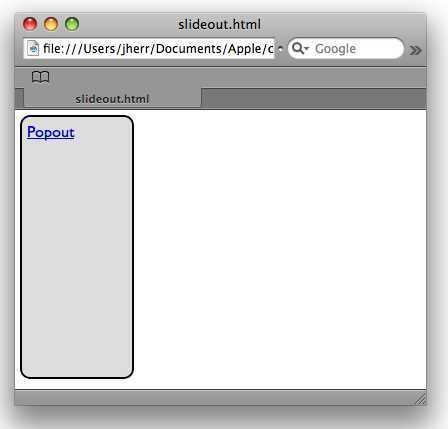Screen dimensions: 448x429
Task: Minimize the window with the yellow button
Action: (x=51, y=24)
